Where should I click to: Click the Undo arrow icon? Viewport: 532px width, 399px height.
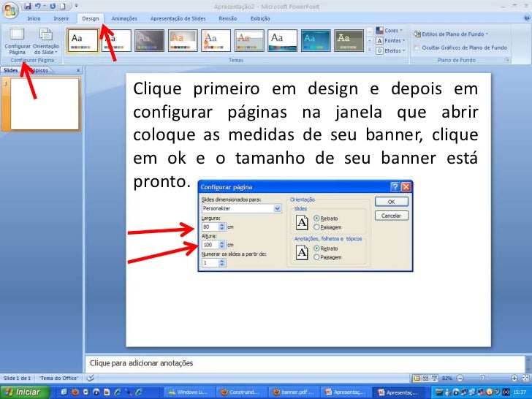pos(38,6)
